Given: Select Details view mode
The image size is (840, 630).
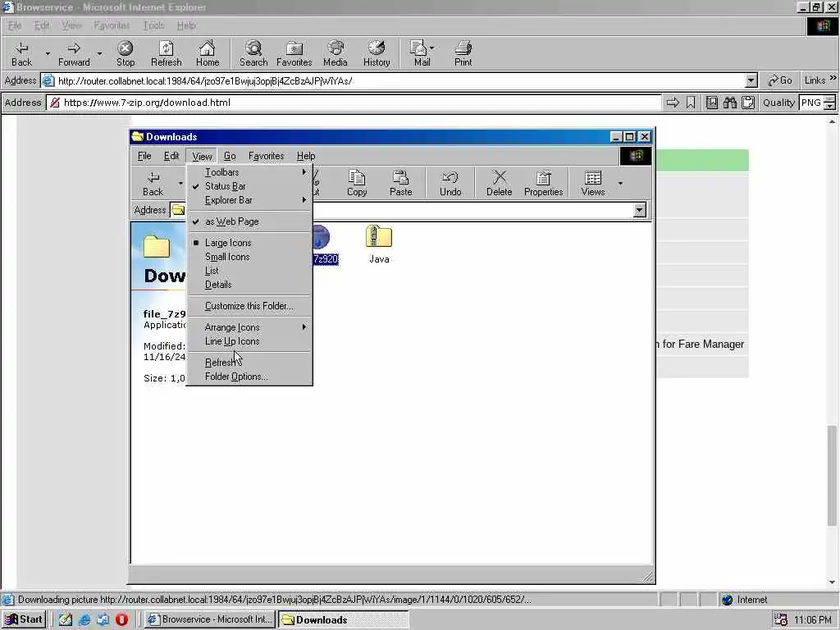Looking at the screenshot, I should point(249,285).
